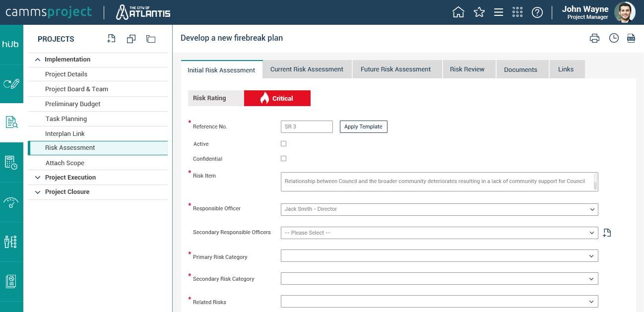Click John Wayne profile avatar
Viewport: 644px width, 312px height.
pyautogui.click(x=624, y=12)
